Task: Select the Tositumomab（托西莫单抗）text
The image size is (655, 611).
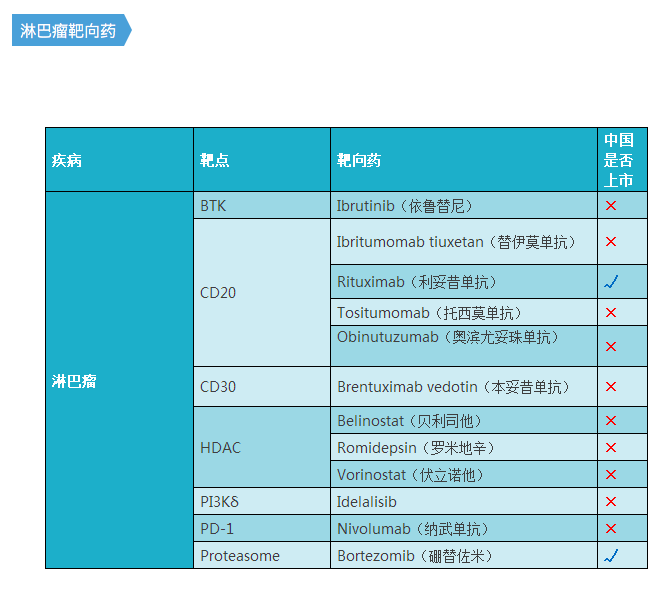Action: coord(429,313)
